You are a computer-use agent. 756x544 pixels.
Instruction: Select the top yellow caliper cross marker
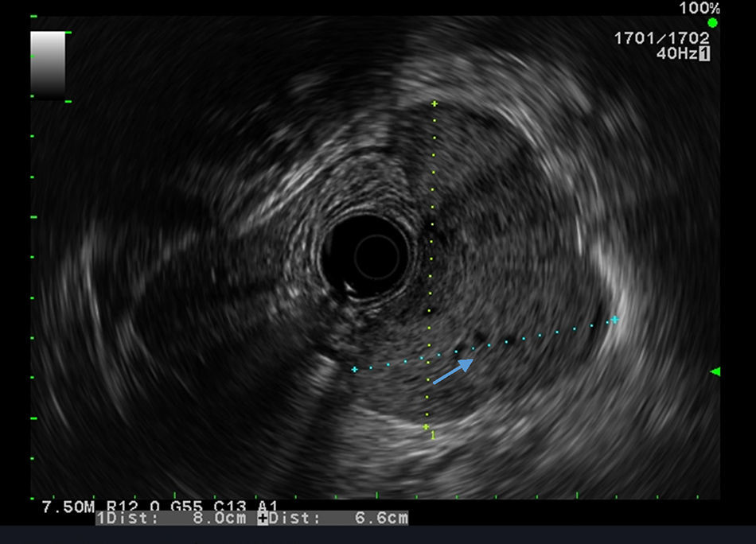[434, 103]
